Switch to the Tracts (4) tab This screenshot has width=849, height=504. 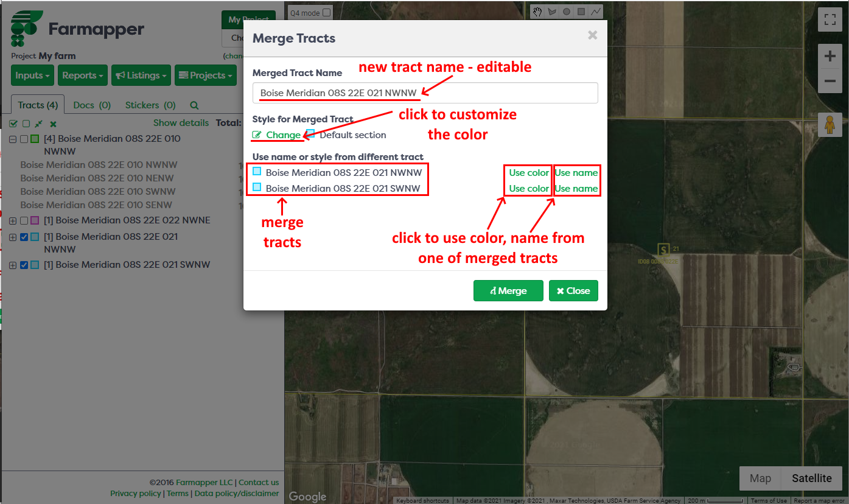tap(38, 105)
